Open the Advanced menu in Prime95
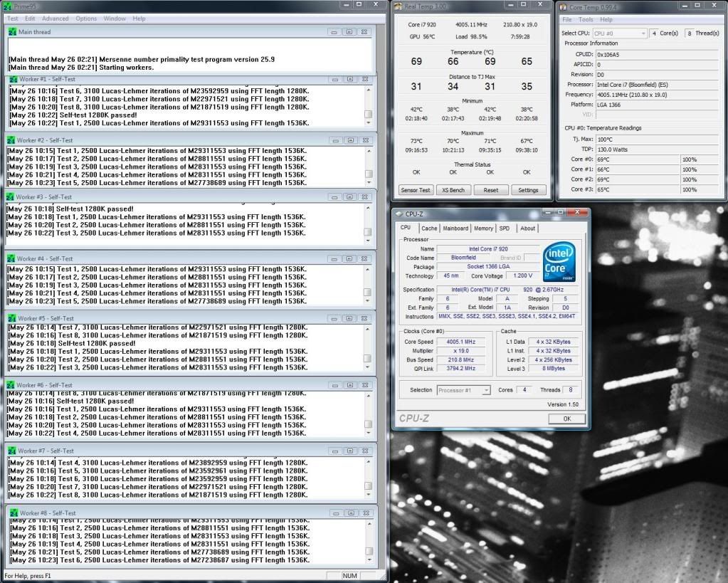The image size is (728, 583). point(56,19)
